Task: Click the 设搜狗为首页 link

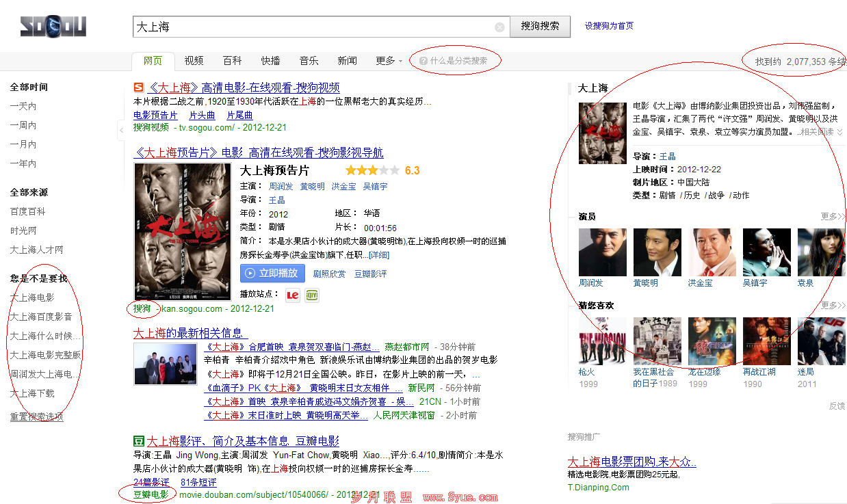Action: click(x=609, y=26)
